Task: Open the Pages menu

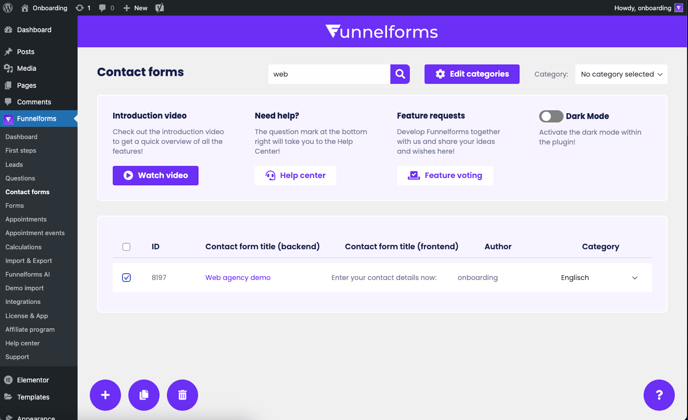Action: [x=26, y=86]
